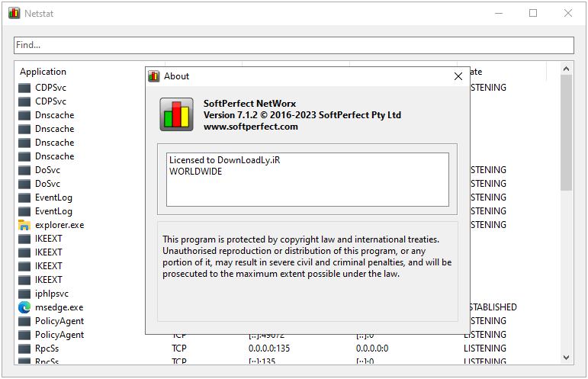
Task: Click the scrollbar down arrow
Action: pyautogui.click(x=566, y=358)
